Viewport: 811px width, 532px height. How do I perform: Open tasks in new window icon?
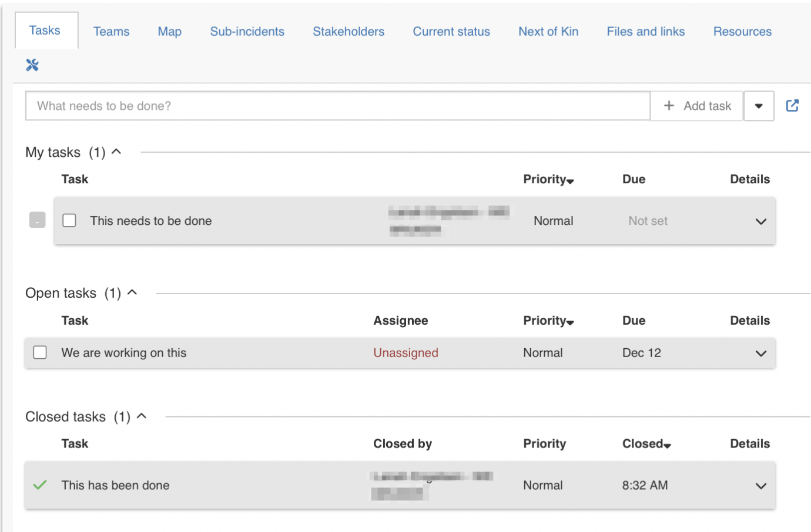coord(792,106)
